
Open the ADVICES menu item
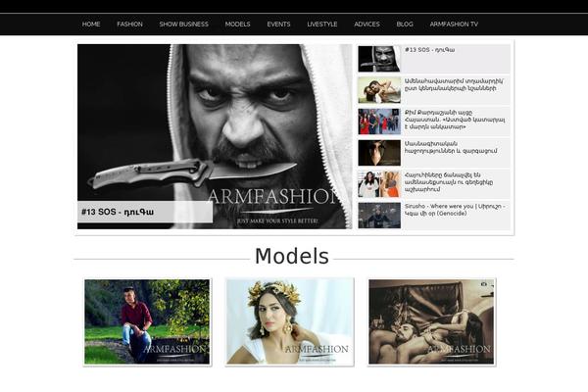click(367, 24)
